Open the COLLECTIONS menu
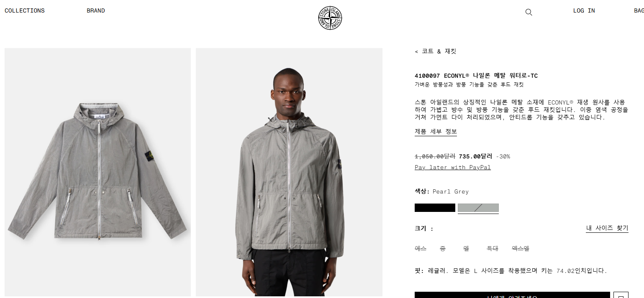This screenshot has width=644, height=298. coord(25,11)
